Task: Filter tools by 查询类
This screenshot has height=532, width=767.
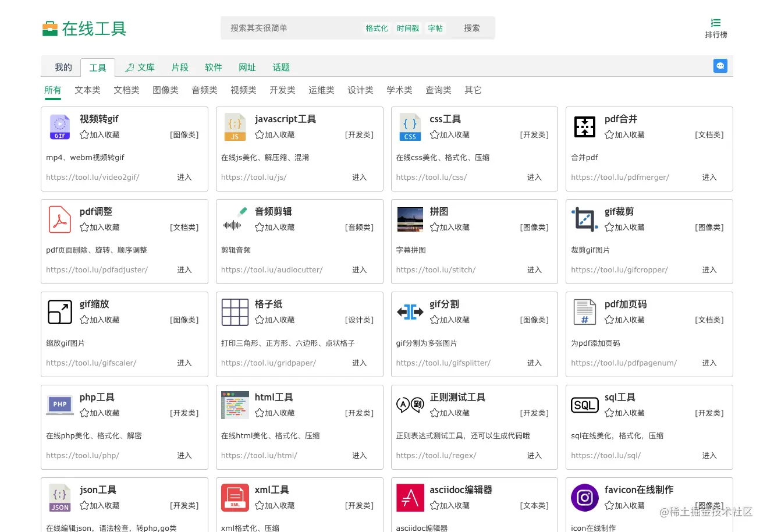Action: click(439, 90)
